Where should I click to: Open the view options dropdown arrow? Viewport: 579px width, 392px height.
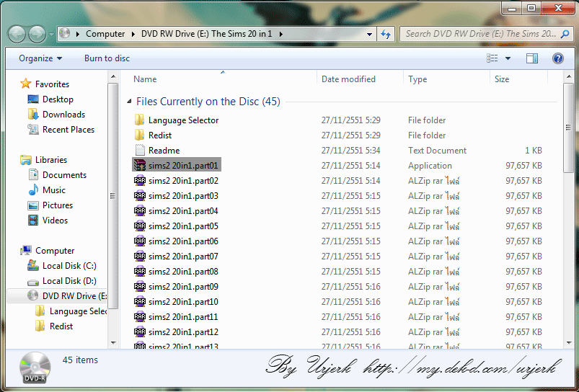pyautogui.click(x=508, y=58)
